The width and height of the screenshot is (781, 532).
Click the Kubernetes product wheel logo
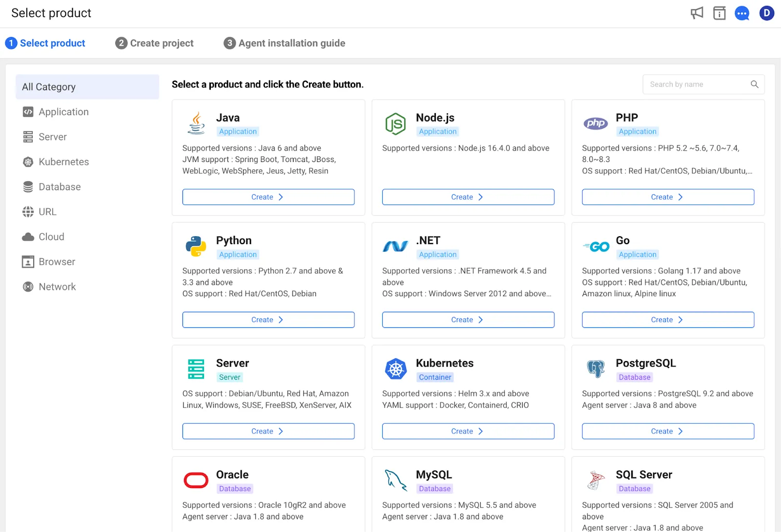[x=396, y=369]
